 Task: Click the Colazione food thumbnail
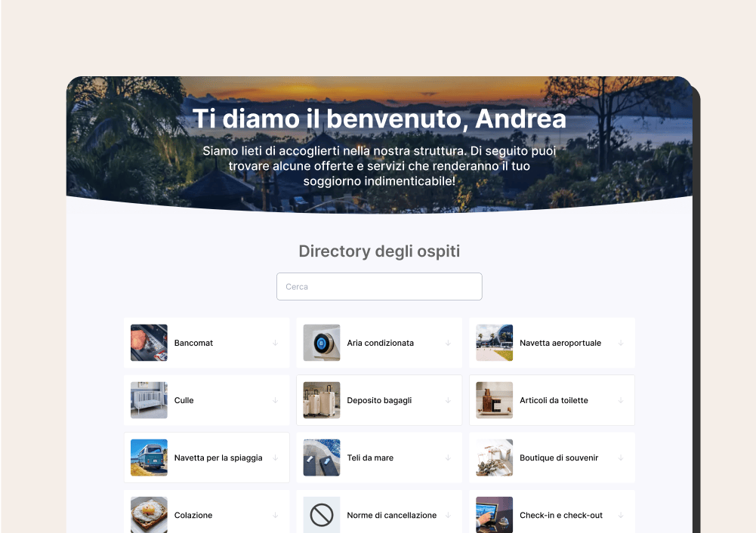coord(149,515)
